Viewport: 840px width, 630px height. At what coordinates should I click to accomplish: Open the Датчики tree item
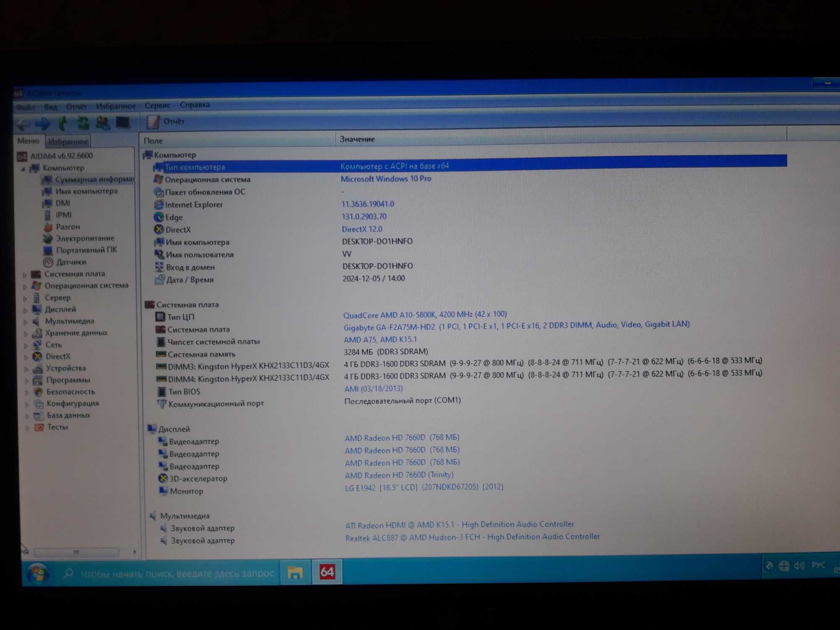click(x=71, y=262)
